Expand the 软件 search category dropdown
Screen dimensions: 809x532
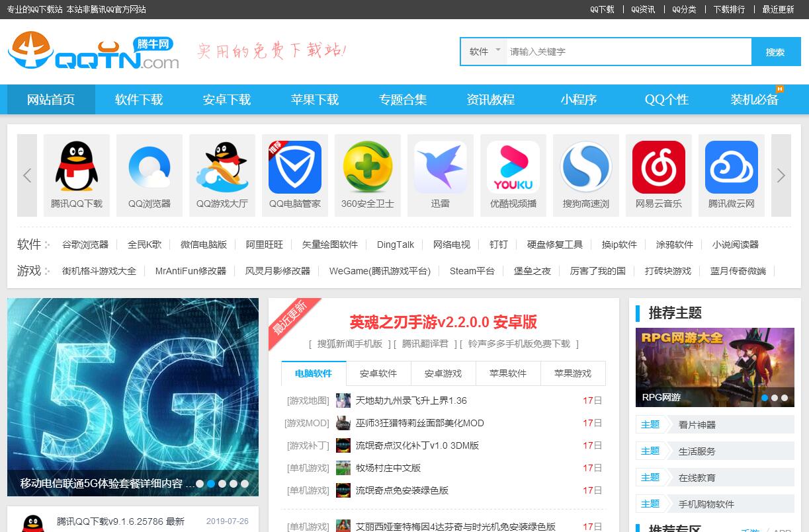484,52
